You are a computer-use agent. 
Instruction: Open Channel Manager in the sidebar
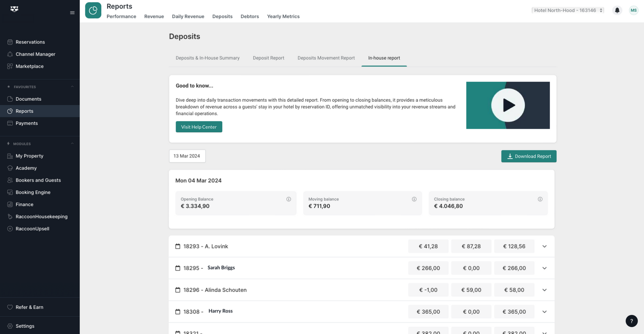(x=35, y=54)
